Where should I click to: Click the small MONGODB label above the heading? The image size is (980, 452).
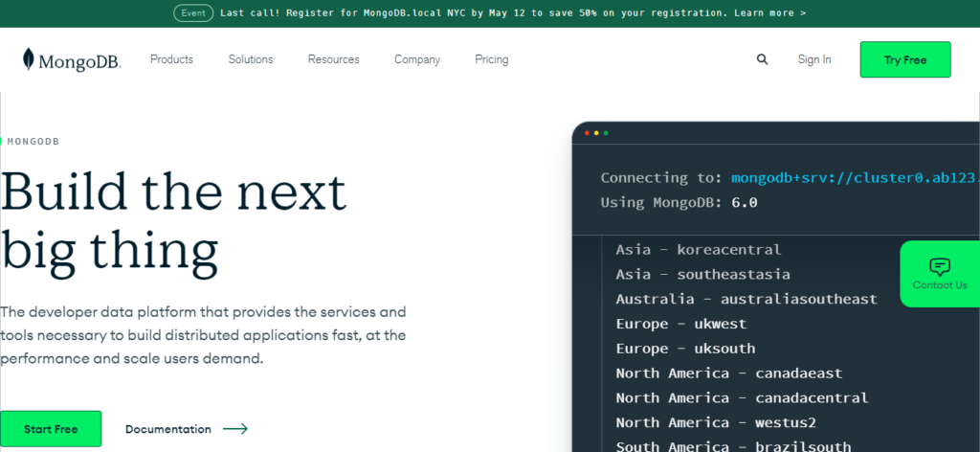(33, 142)
